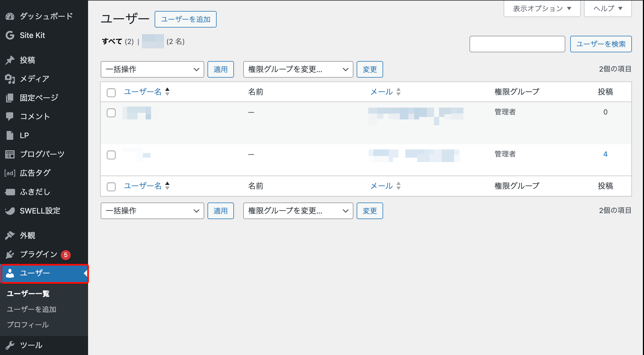Screen dimensions: 644x355
Task: Open メディア menu item
Action: click(x=44, y=79)
